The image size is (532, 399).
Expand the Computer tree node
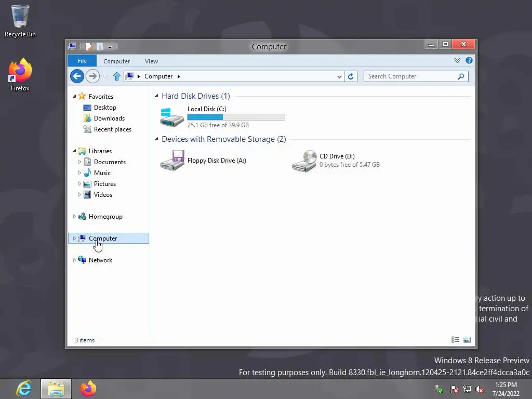pos(74,238)
